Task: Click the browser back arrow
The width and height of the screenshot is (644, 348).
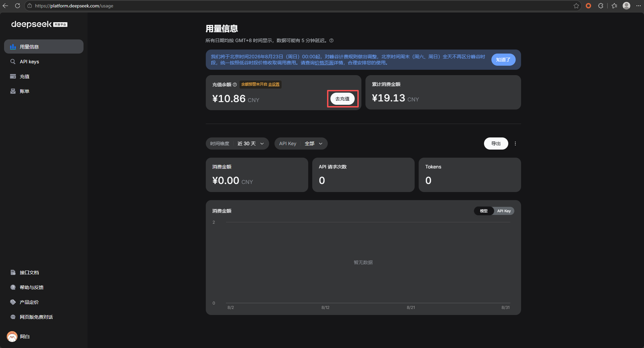Action: pyautogui.click(x=5, y=6)
